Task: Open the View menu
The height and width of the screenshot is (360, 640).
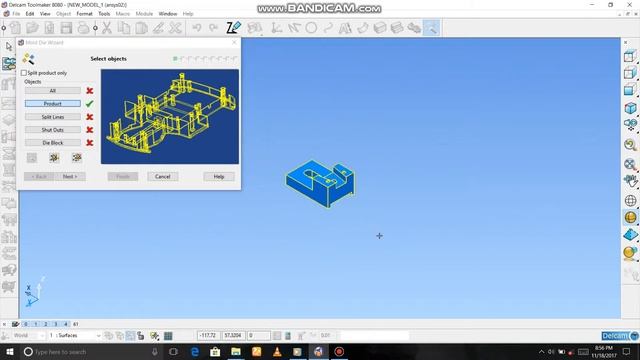Action: click(x=45, y=13)
